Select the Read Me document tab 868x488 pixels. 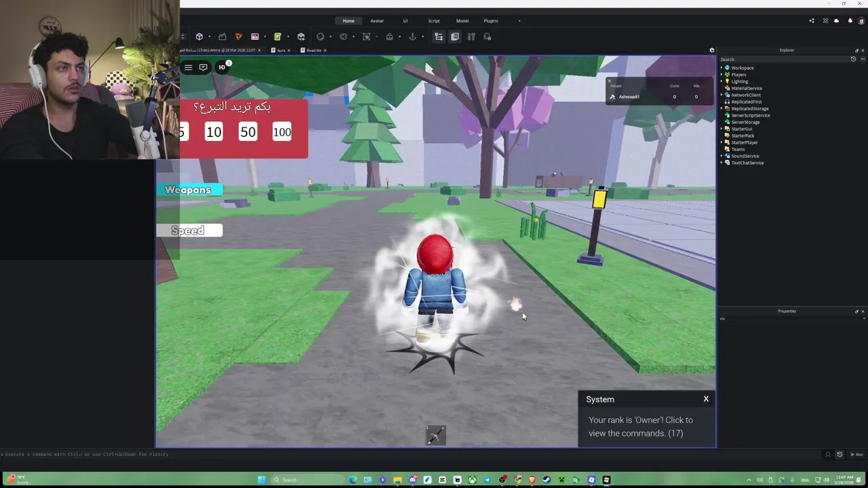point(313,50)
